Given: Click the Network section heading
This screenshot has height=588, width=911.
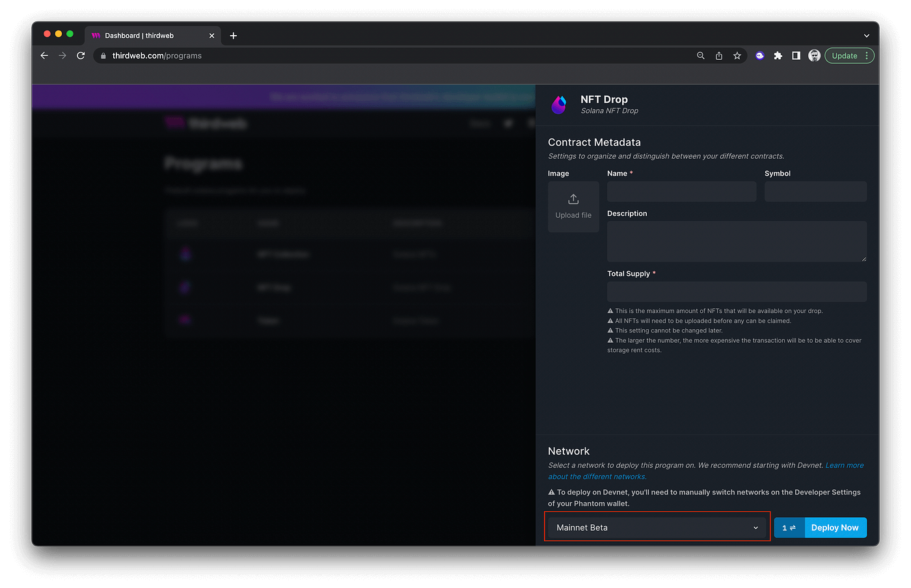Looking at the screenshot, I should (569, 451).
